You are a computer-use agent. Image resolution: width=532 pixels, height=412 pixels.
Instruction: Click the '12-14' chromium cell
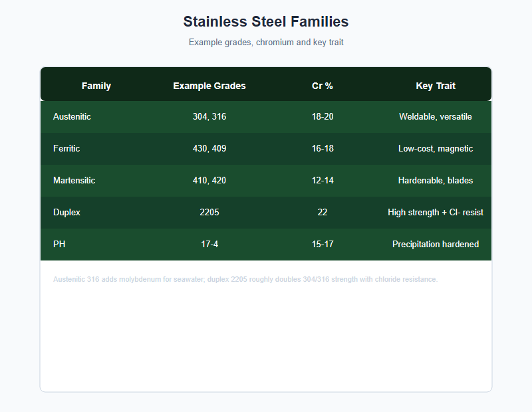tap(323, 181)
